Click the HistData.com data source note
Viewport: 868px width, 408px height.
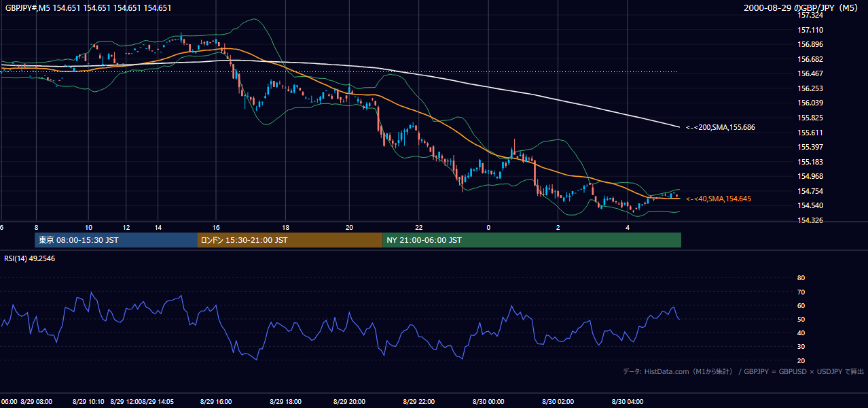pos(678,372)
